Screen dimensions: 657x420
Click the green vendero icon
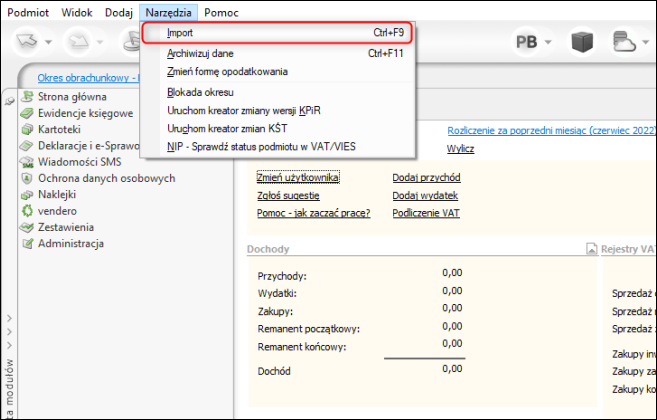pyautogui.click(x=27, y=211)
